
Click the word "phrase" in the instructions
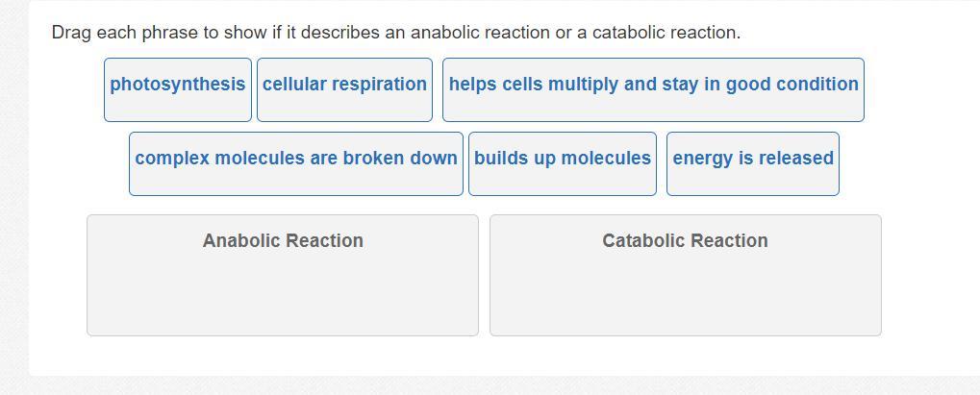click(x=169, y=33)
